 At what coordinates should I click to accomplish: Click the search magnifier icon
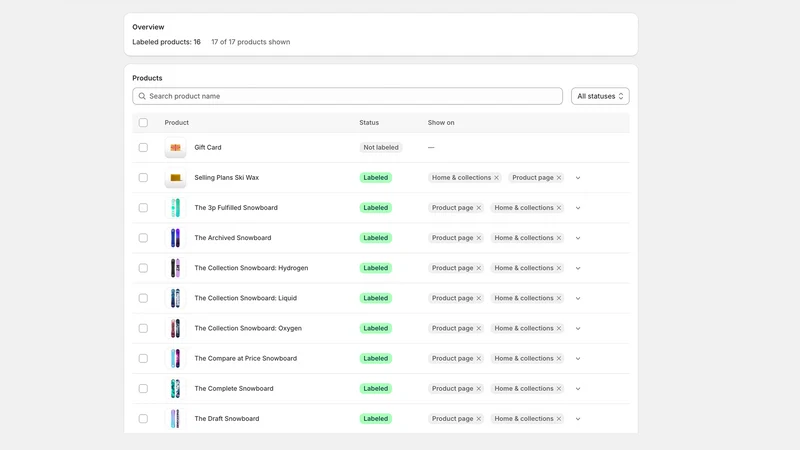tap(142, 96)
